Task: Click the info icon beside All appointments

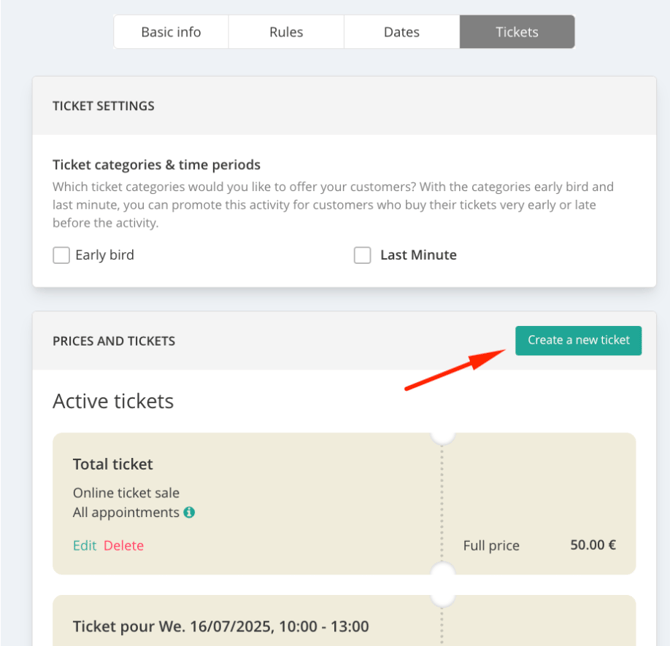Action: pos(189,512)
